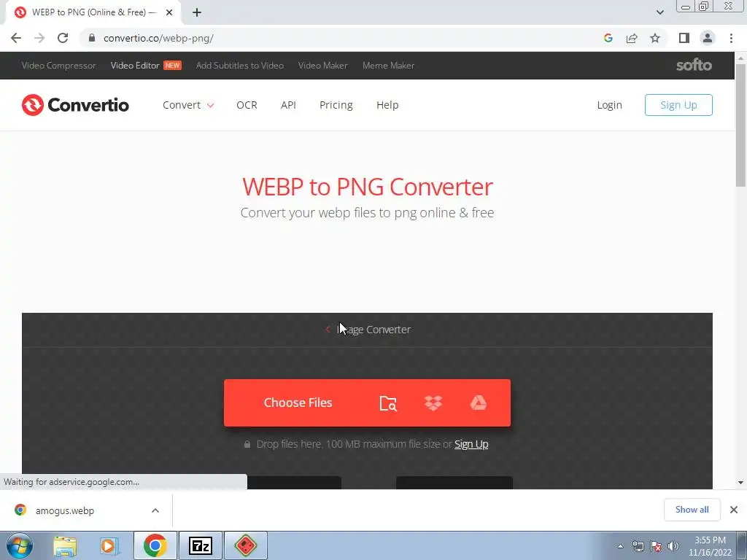The width and height of the screenshot is (747, 560).
Task: Click the Sign Up button in header
Action: coord(678,105)
